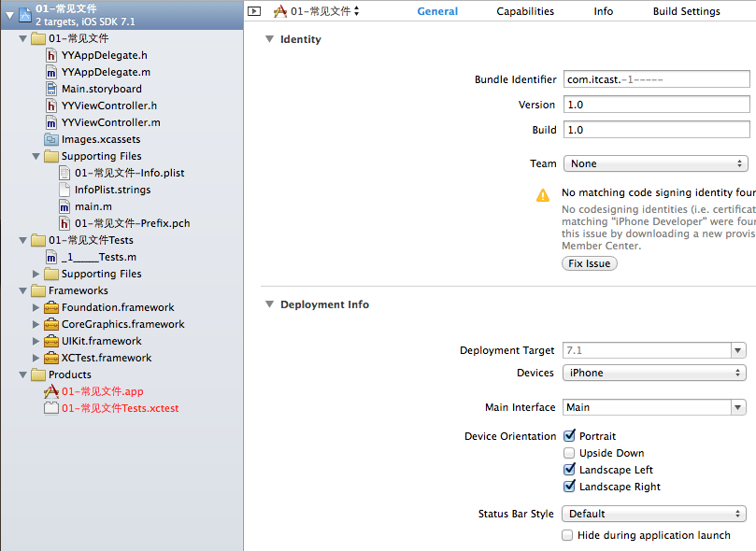Enable the Upside Down orientation checkbox

coord(569,453)
